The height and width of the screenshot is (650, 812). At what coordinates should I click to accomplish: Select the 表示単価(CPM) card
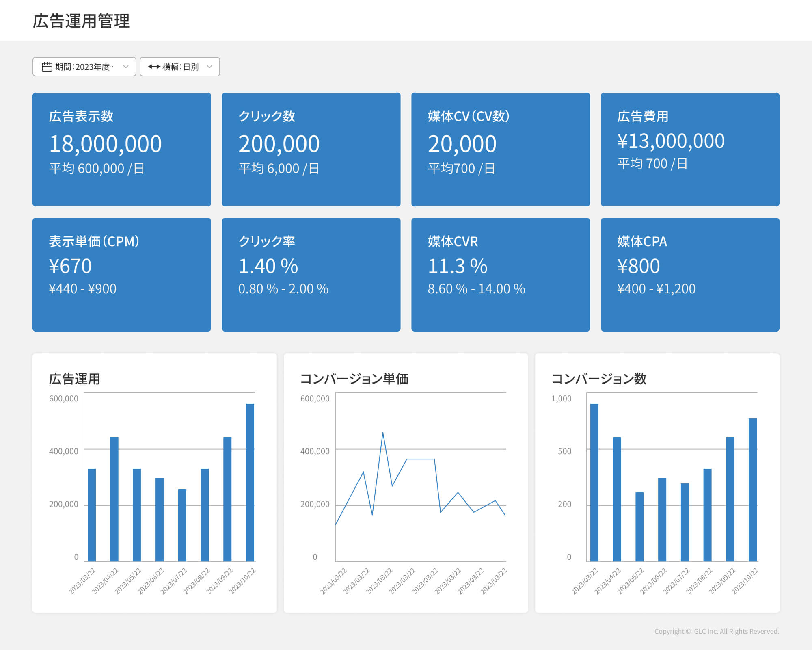click(122, 275)
